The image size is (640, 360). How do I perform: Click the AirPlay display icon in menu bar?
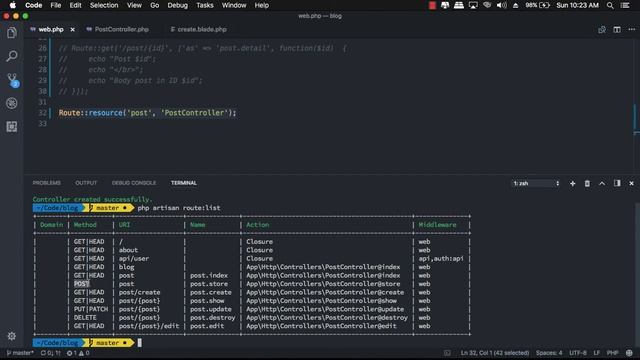tap(473, 5)
